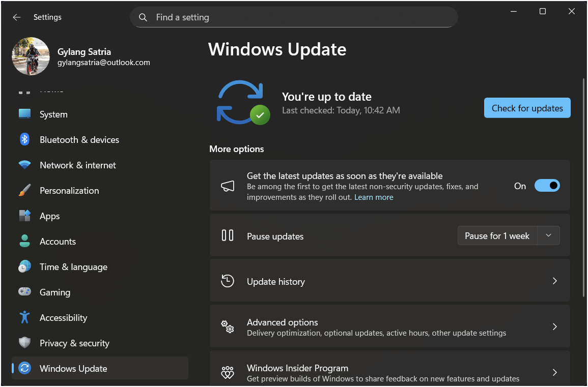Open the Gaming settings label
The height and width of the screenshot is (387, 588).
click(55, 292)
